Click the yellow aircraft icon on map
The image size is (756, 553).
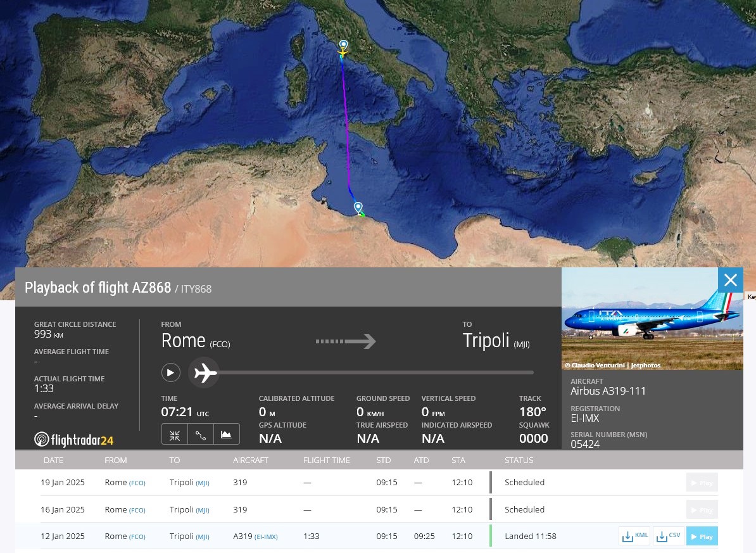(343, 51)
